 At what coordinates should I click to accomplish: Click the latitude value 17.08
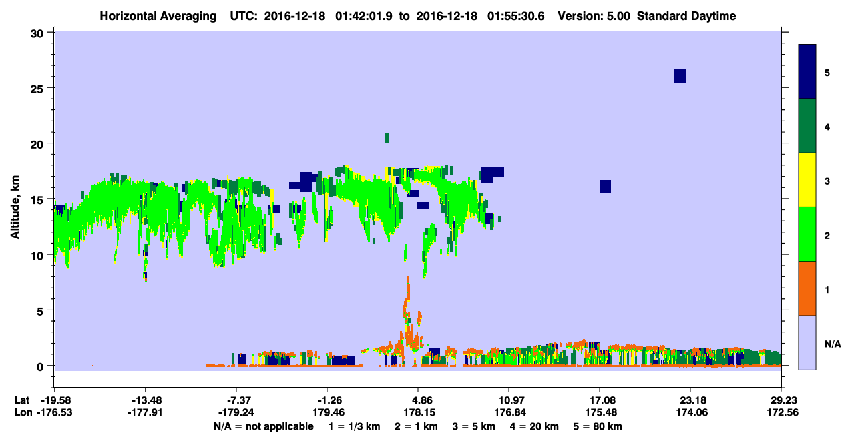click(x=600, y=400)
